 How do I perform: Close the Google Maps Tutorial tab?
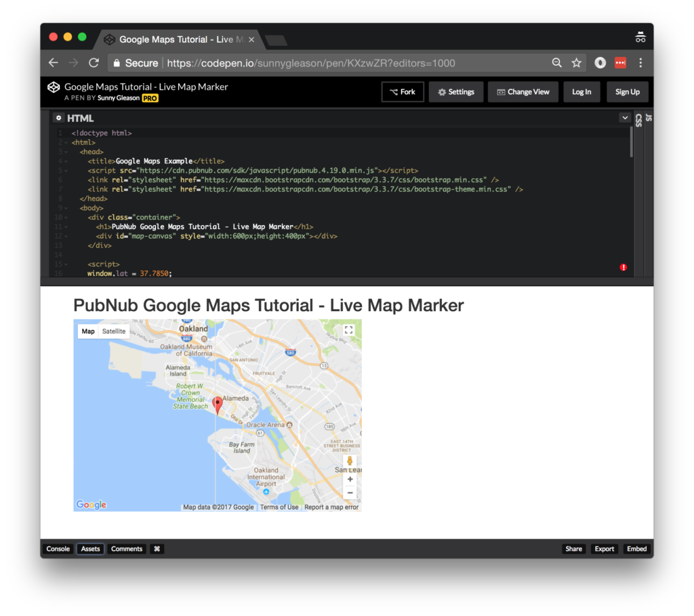tap(251, 39)
